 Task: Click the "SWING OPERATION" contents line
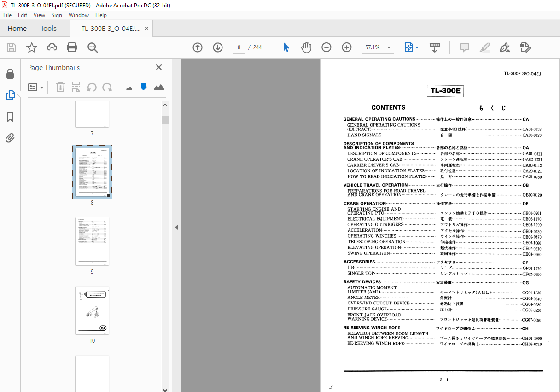coord(369,253)
